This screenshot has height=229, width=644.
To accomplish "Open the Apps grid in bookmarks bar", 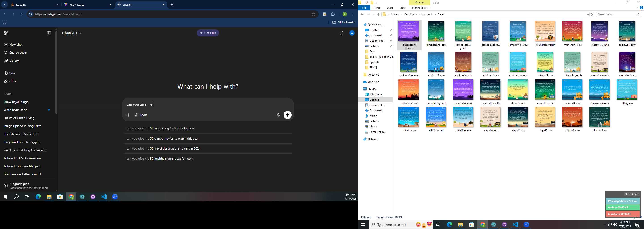I will coord(4,23).
